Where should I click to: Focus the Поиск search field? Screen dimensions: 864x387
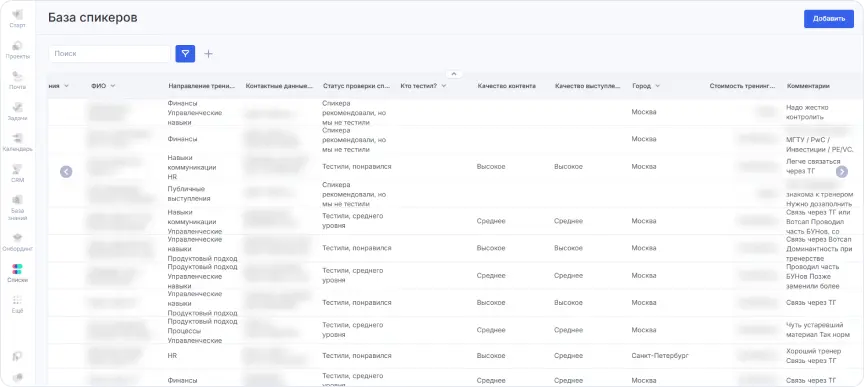(x=109, y=53)
